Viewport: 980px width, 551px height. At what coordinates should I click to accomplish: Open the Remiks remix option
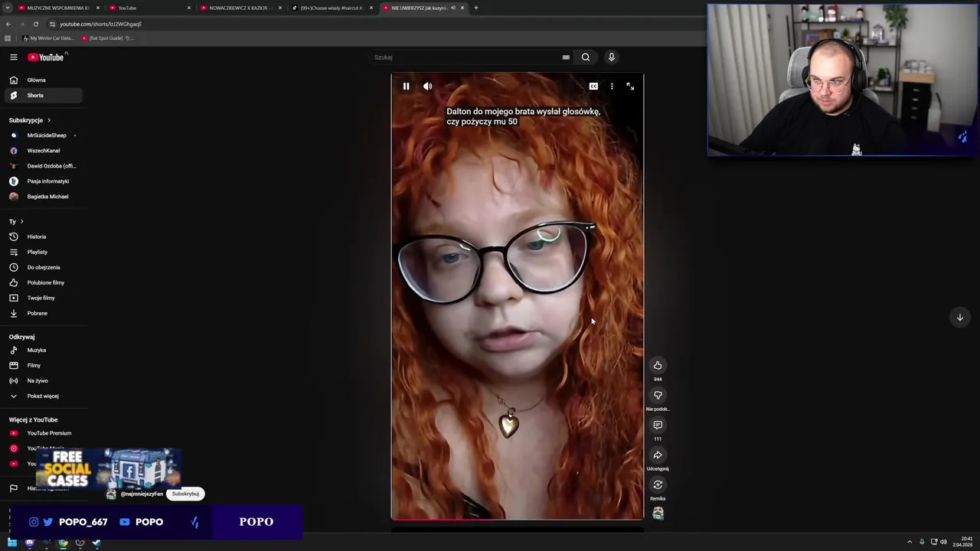[x=658, y=484]
